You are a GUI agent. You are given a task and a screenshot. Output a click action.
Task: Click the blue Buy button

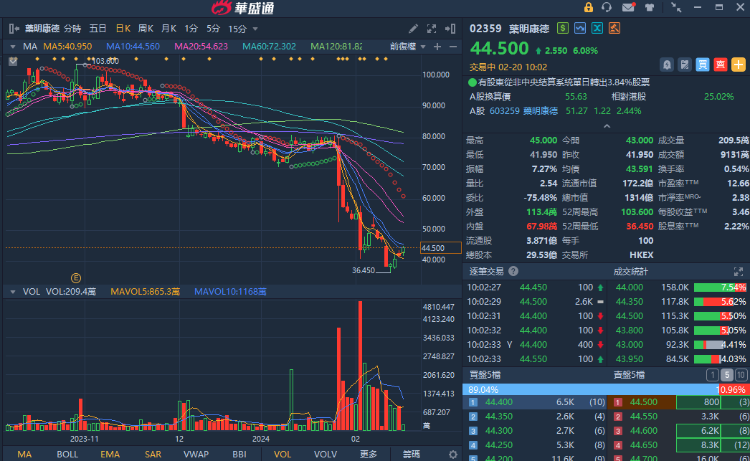[x=702, y=65]
